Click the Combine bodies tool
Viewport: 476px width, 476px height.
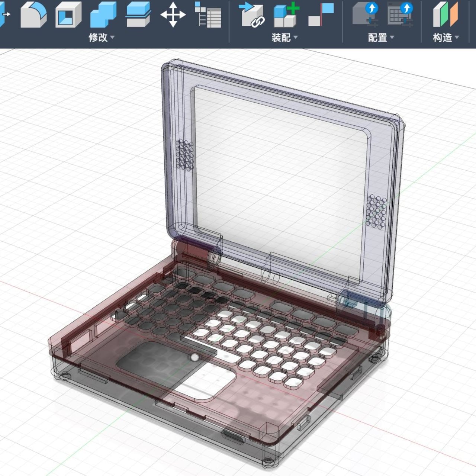[x=104, y=15]
